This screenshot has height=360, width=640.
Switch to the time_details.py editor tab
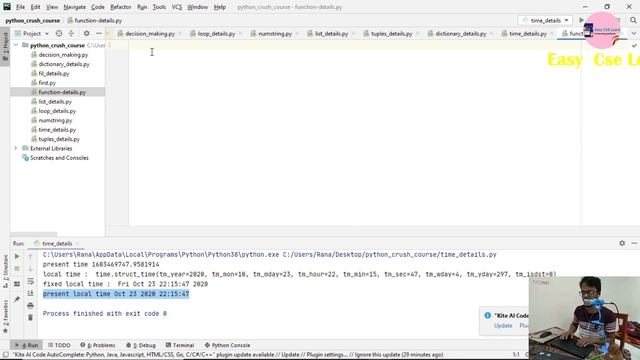pos(528,33)
